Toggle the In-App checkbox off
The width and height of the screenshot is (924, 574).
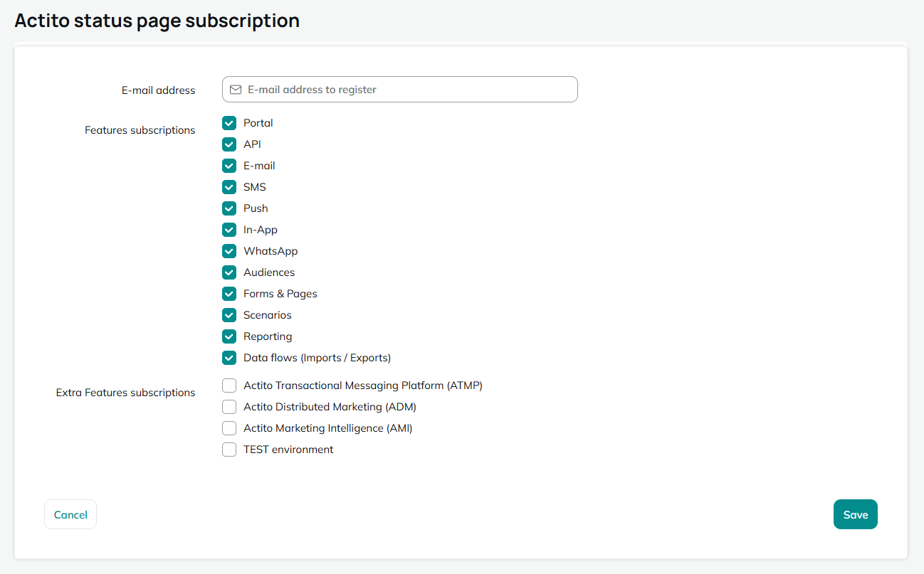pyautogui.click(x=229, y=230)
